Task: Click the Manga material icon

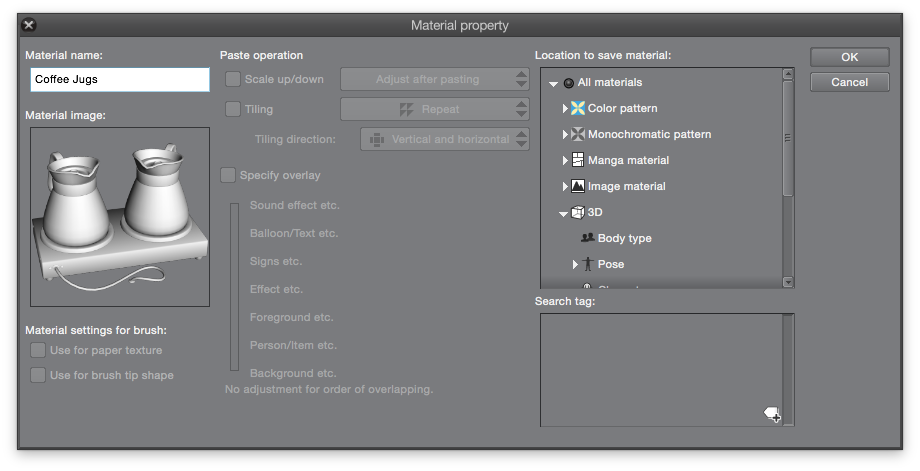Action: [x=578, y=160]
